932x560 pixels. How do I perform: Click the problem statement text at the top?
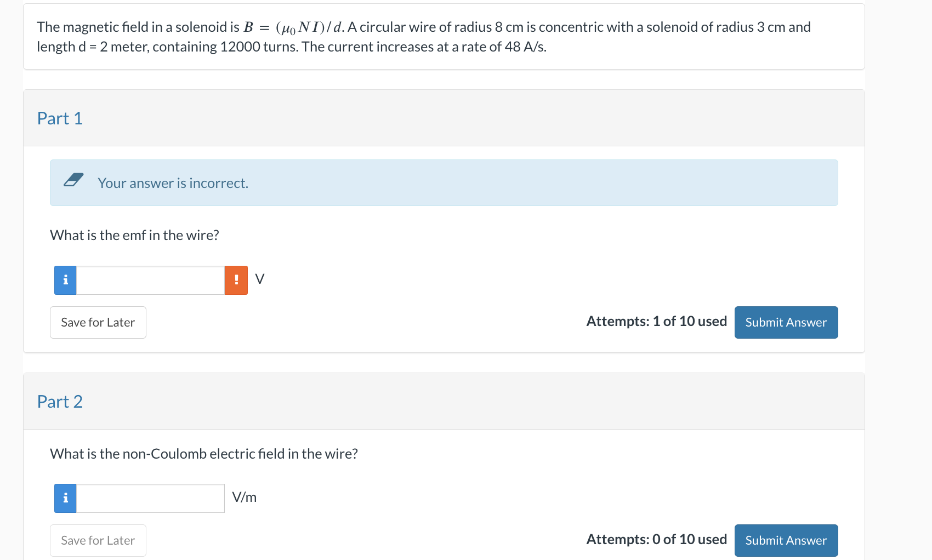422,36
